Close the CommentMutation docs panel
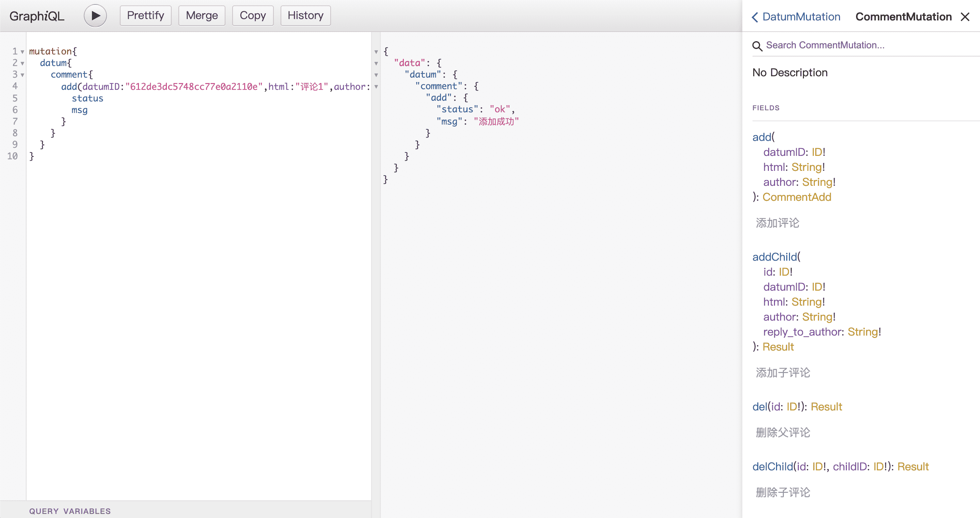Image resolution: width=980 pixels, height=518 pixels. pos(965,17)
